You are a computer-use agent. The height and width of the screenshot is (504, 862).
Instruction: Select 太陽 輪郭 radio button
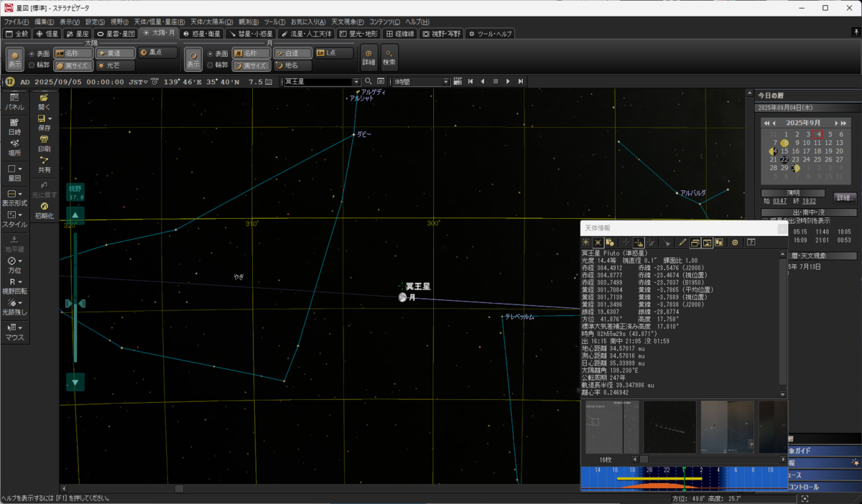32,65
